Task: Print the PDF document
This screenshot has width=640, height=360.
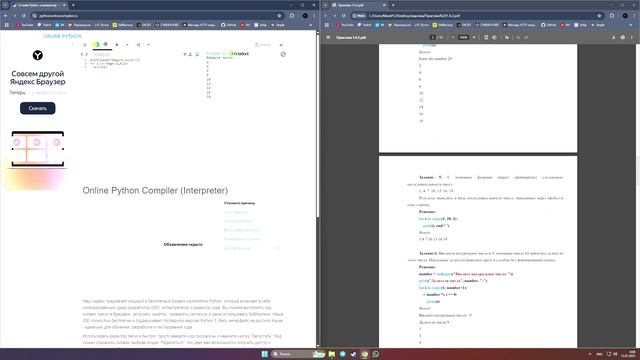Action: click(x=622, y=37)
